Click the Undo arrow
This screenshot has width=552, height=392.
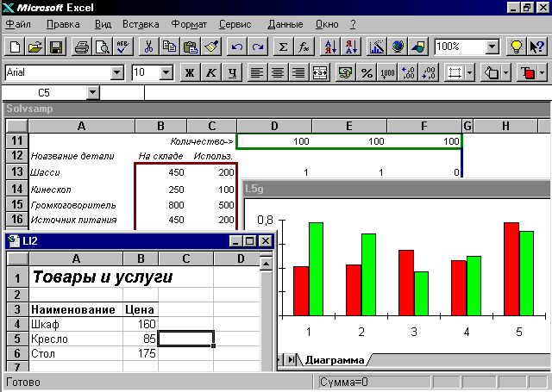[x=237, y=47]
